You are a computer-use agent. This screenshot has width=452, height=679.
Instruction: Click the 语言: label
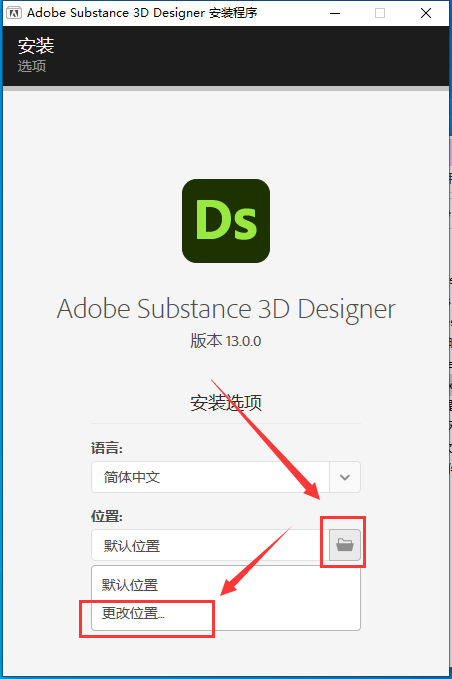click(107, 448)
